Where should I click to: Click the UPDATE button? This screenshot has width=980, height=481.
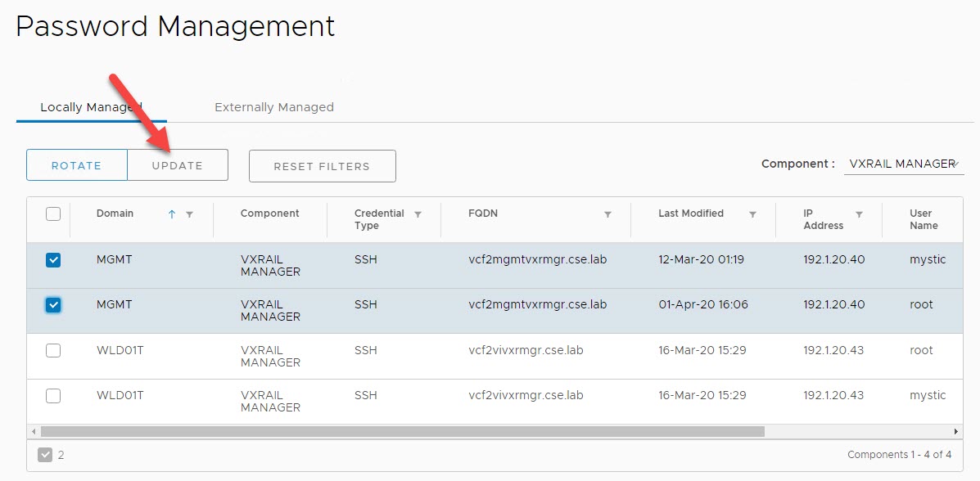(x=178, y=165)
